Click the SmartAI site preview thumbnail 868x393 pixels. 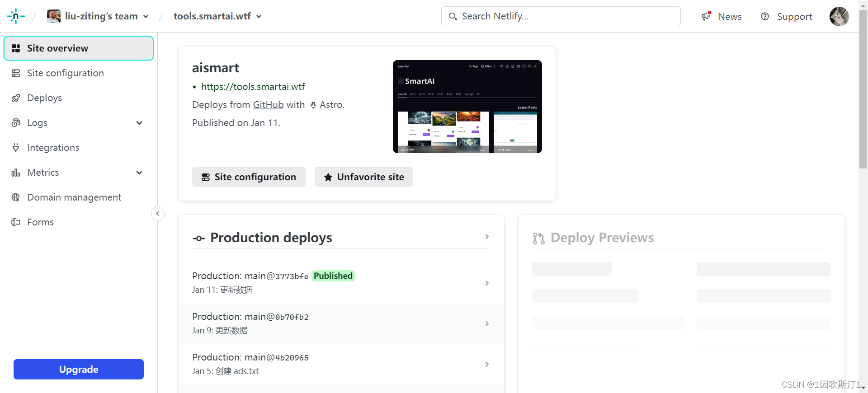pyautogui.click(x=467, y=107)
